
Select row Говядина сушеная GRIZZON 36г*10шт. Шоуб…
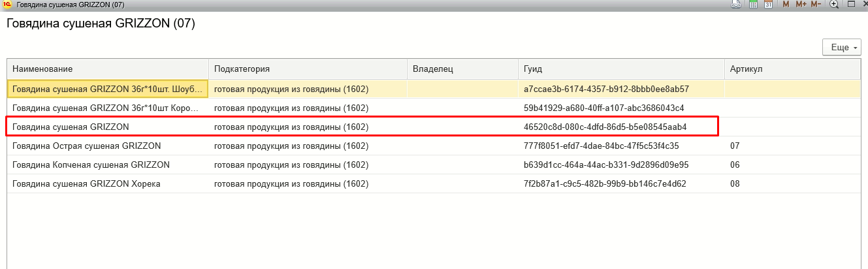434,89
